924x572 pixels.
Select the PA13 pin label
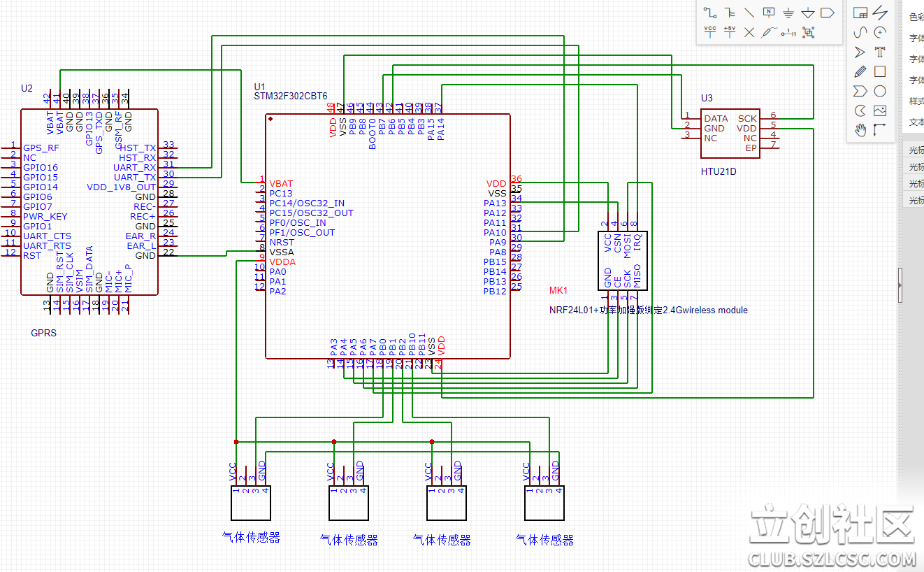pos(495,203)
